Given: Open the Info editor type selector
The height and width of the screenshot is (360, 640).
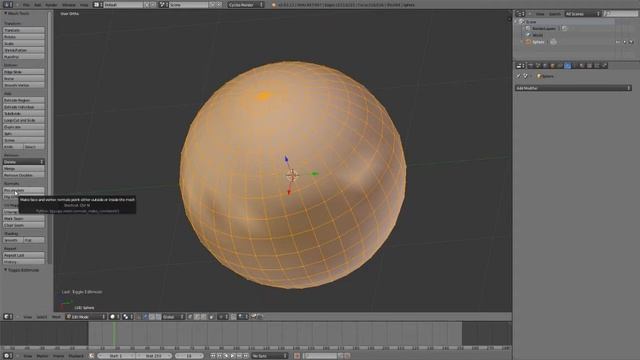Looking at the screenshot, I should 8,5.
